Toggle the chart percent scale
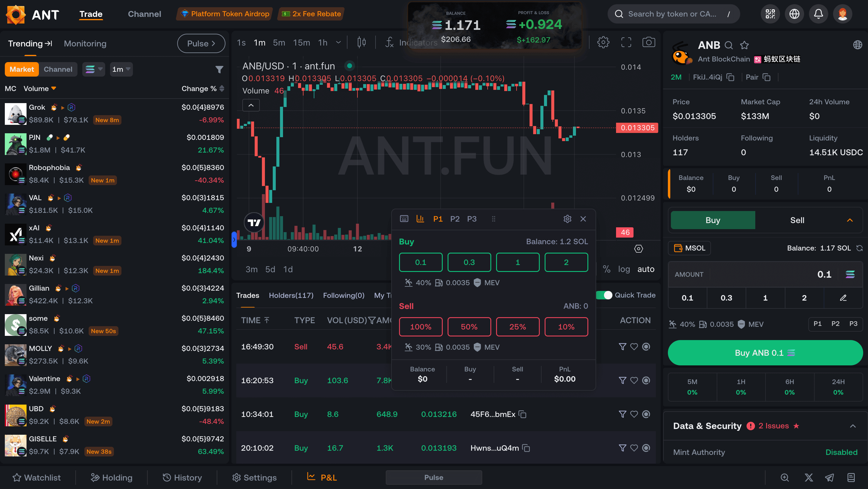The height and width of the screenshot is (489, 868). pyautogui.click(x=606, y=269)
